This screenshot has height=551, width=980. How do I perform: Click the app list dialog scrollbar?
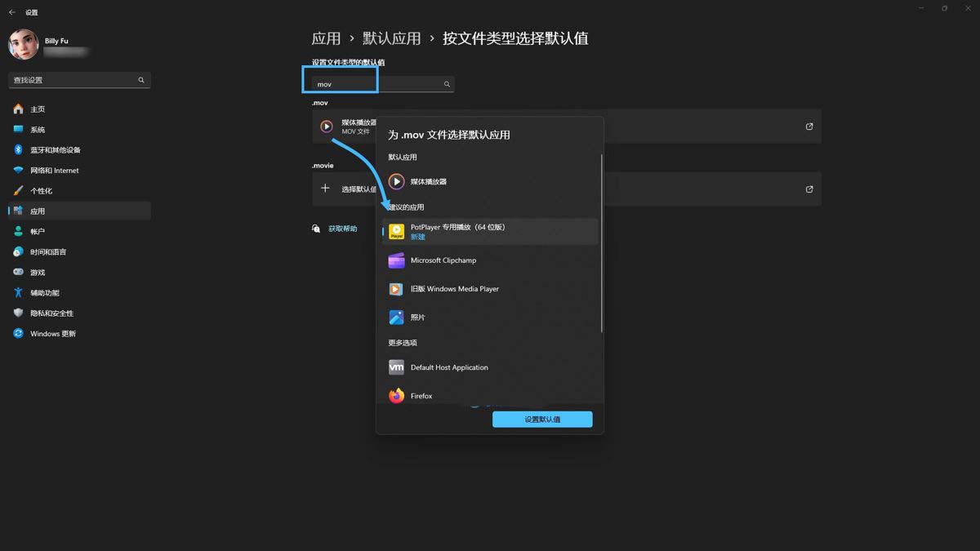click(x=602, y=245)
